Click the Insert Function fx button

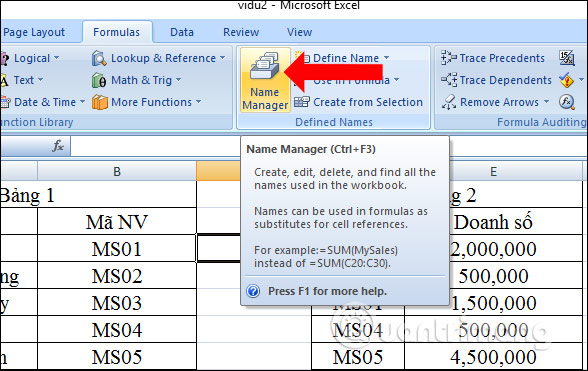[57, 146]
